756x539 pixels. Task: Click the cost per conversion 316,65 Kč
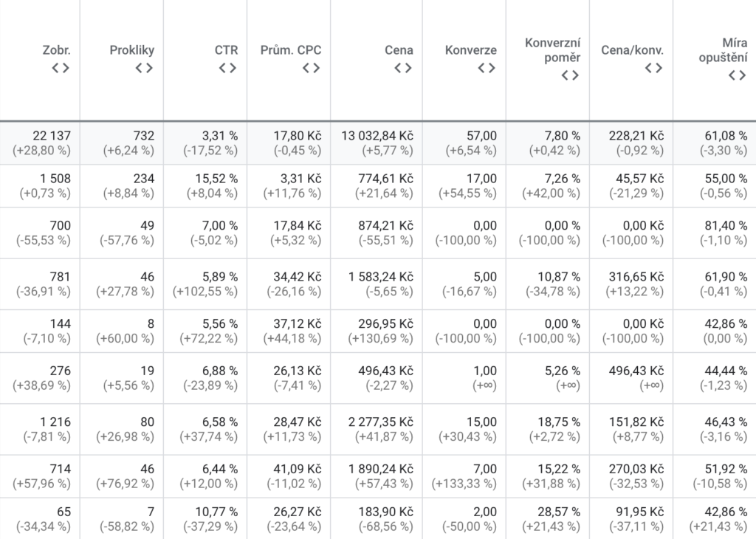[x=636, y=277]
